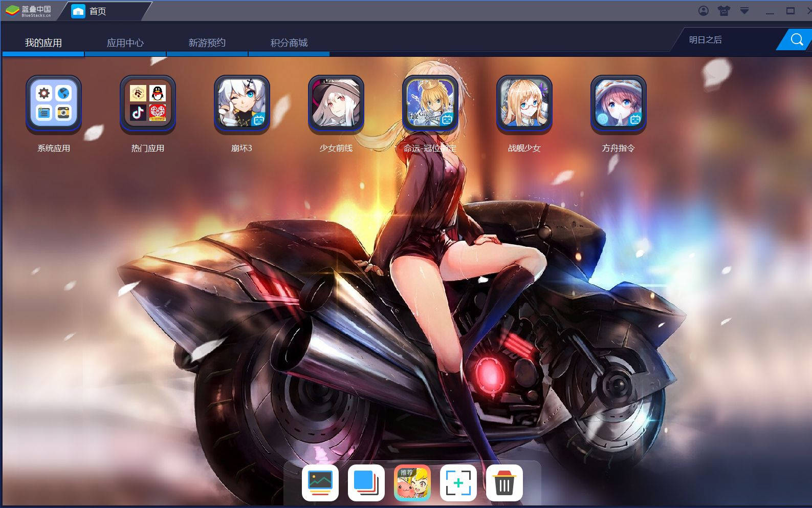Open the multi-instance windows dock icon
Screen dimensions: 812x508
point(366,483)
